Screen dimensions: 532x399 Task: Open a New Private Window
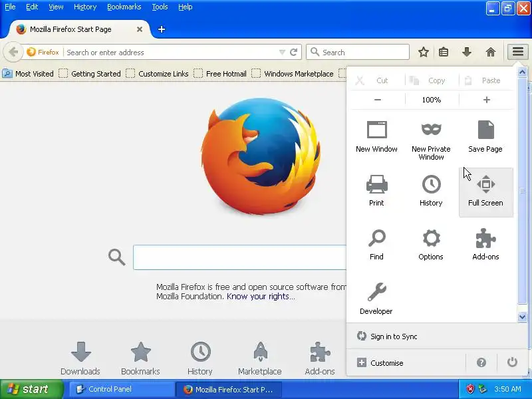[431, 140]
